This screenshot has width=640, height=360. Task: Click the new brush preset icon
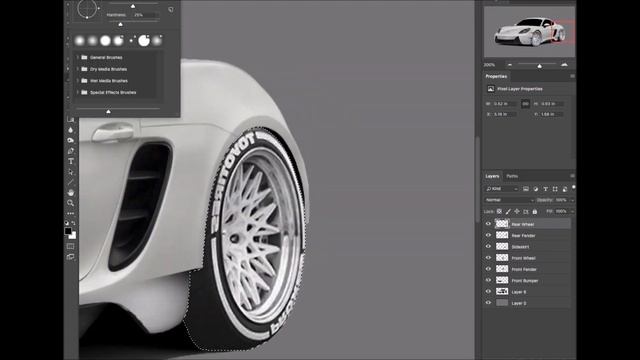(x=171, y=9)
